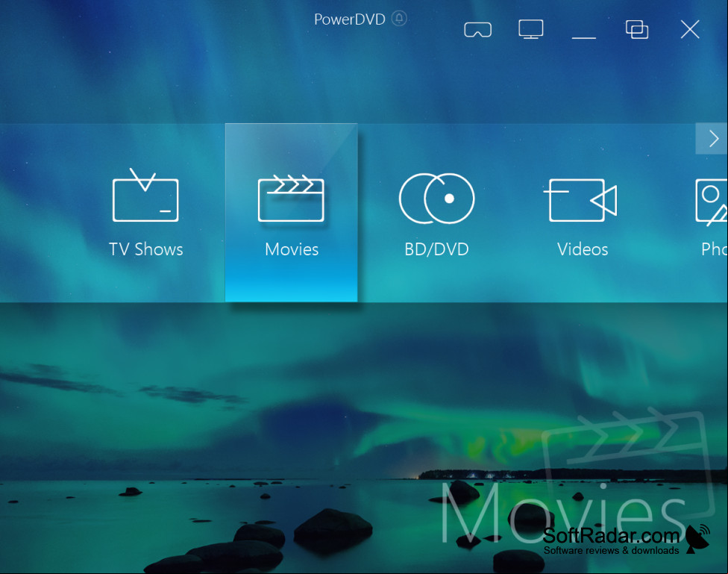
Task: Switch to TV mode display icon
Action: (x=530, y=29)
